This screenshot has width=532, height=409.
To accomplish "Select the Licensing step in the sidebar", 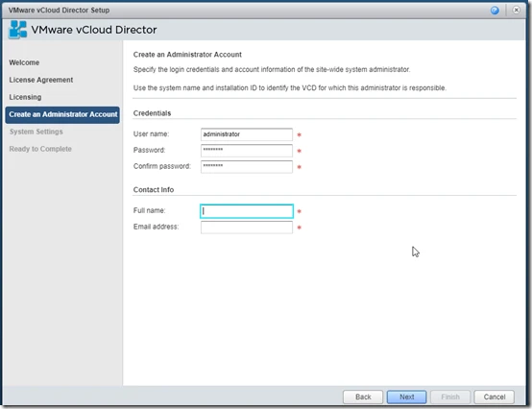I will 25,97.
